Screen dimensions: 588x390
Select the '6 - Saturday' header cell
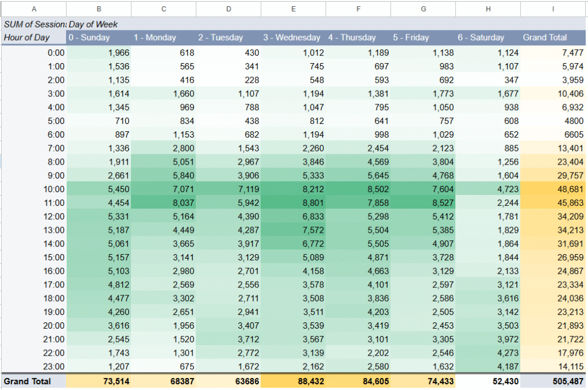coord(488,37)
